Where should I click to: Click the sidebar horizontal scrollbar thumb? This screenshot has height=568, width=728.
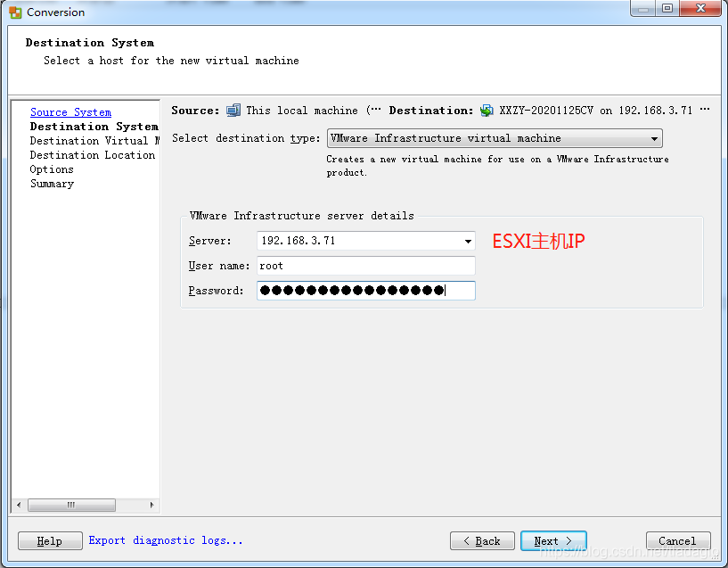click(x=71, y=505)
